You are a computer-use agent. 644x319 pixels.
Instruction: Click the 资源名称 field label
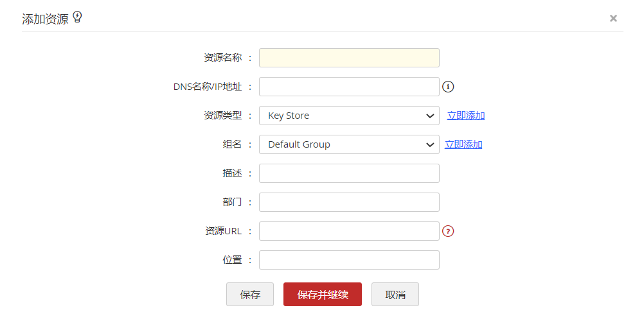tap(222, 58)
